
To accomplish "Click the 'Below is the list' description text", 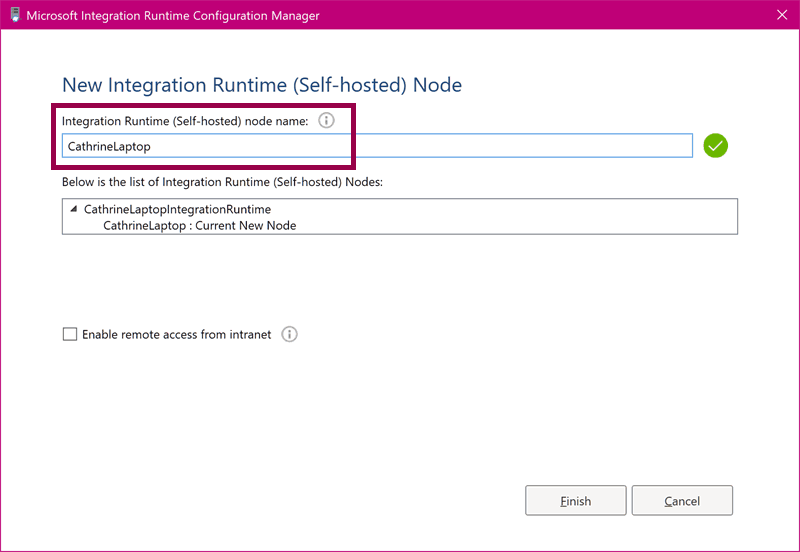I will point(222,182).
